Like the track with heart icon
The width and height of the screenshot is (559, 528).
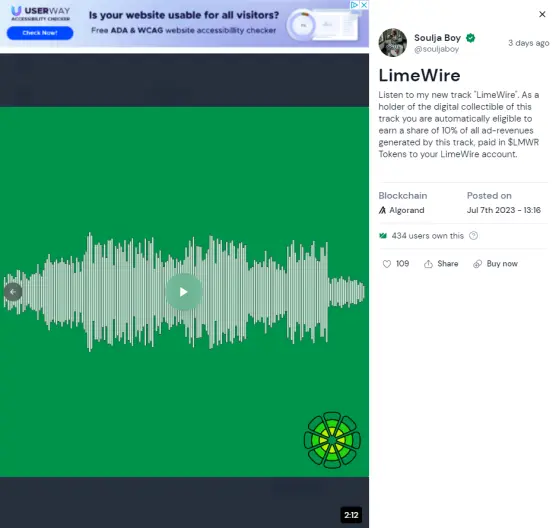[387, 264]
